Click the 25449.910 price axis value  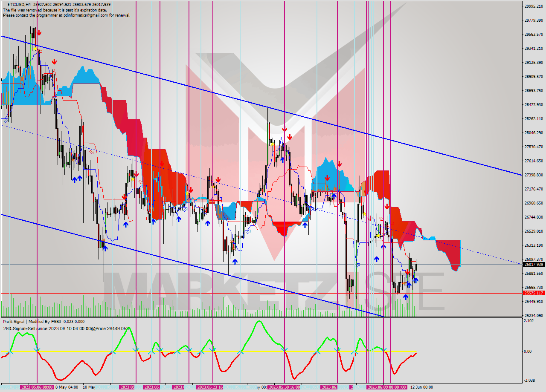coord(534,301)
